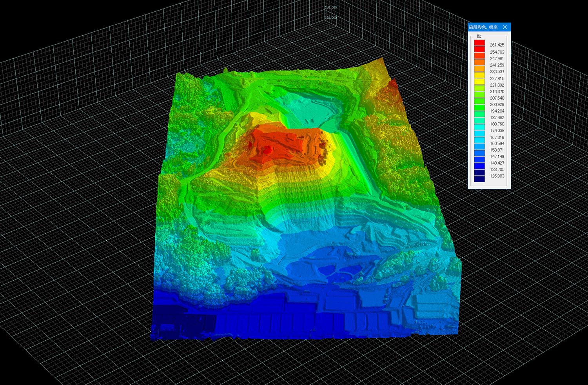Screen dimensions: 588x385
Task: Select elevation value 140.427
Action: pos(497,163)
